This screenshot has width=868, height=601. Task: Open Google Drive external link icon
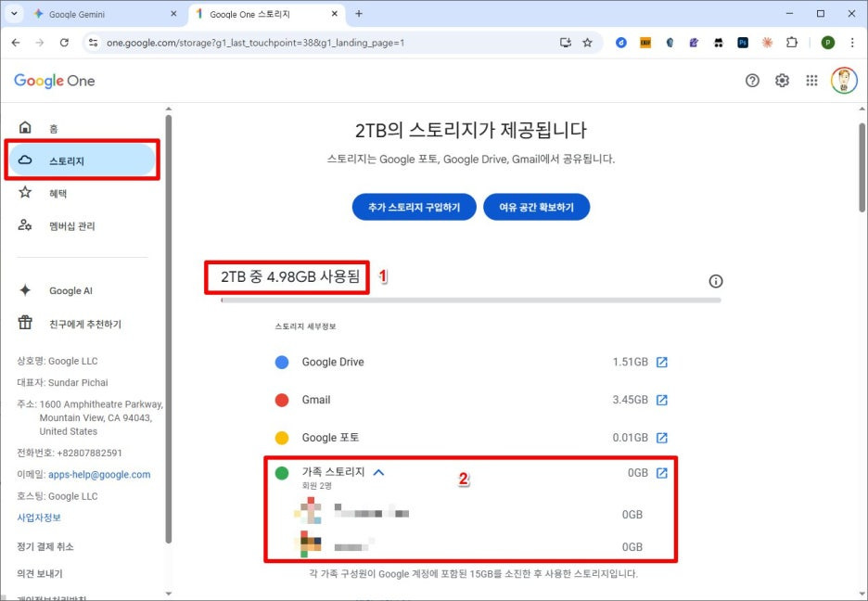coord(661,362)
